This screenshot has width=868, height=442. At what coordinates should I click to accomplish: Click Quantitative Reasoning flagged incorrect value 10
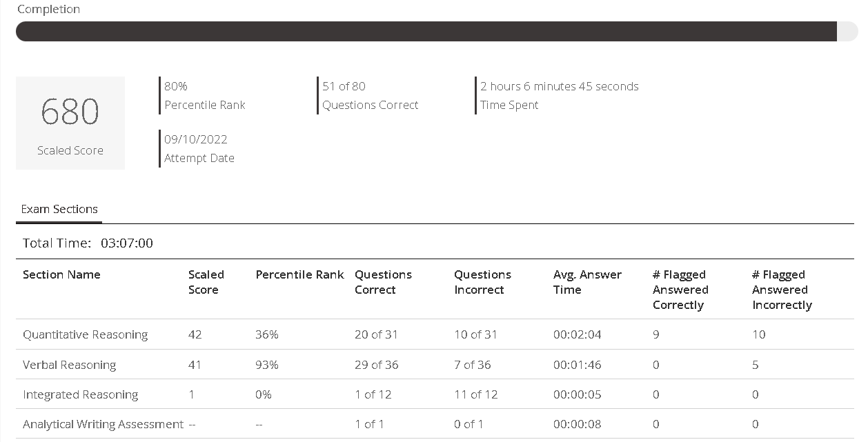(x=759, y=334)
